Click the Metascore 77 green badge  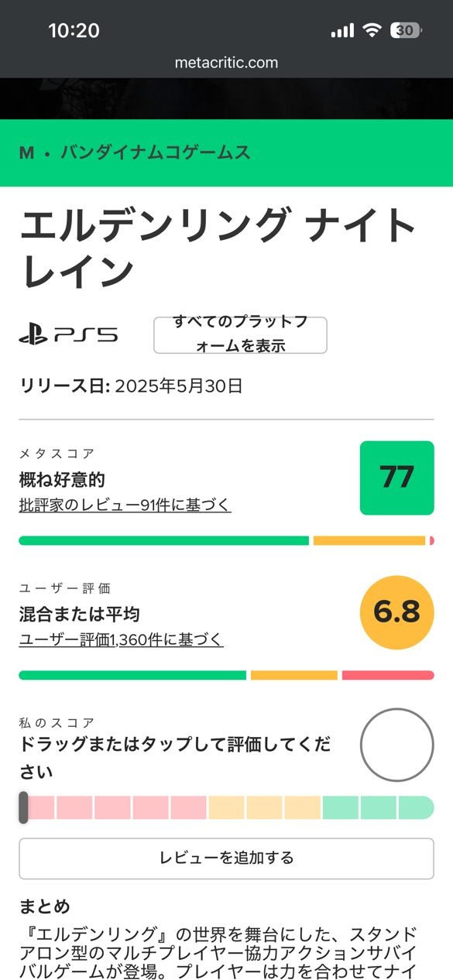pos(396,478)
